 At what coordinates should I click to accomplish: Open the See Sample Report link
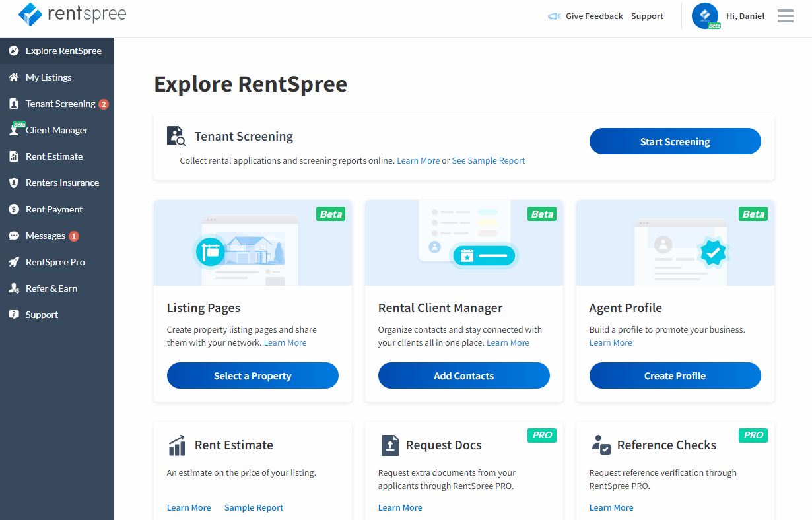(x=488, y=160)
